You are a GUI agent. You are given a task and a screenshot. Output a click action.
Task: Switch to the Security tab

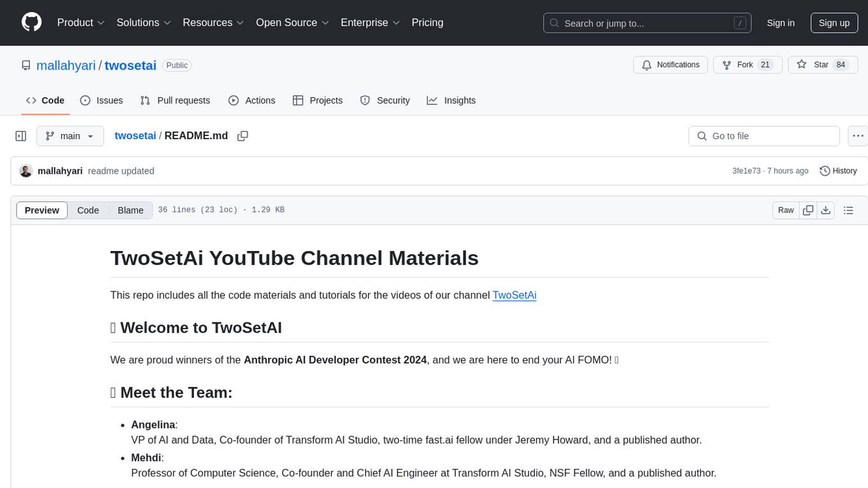tap(385, 100)
